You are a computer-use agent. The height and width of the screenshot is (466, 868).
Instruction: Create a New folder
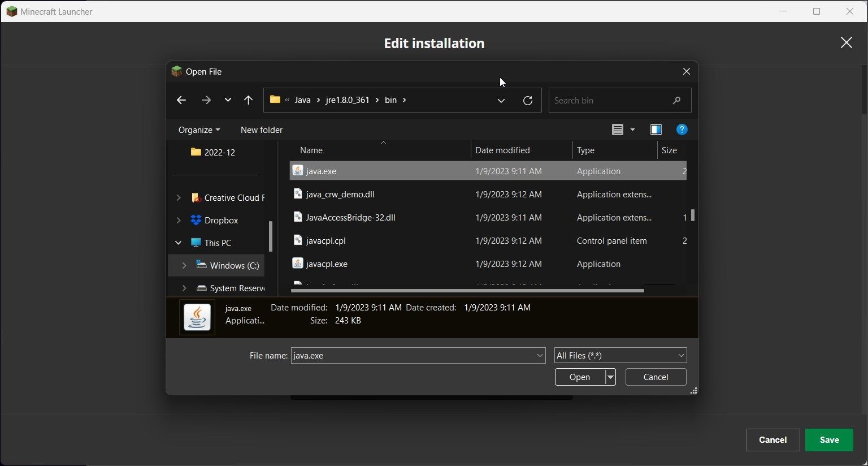(x=262, y=130)
